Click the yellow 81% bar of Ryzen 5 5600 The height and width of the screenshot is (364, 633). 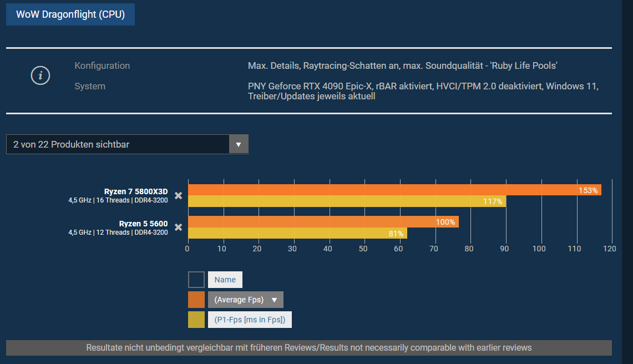tap(297, 233)
